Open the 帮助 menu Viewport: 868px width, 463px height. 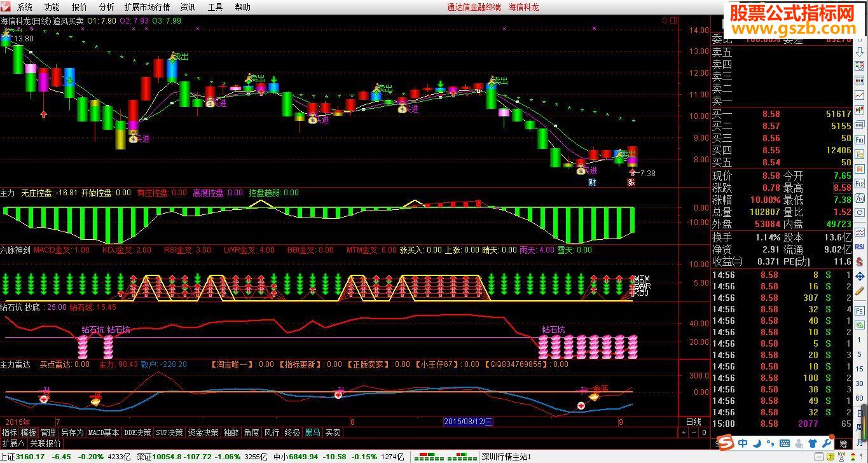coord(242,7)
